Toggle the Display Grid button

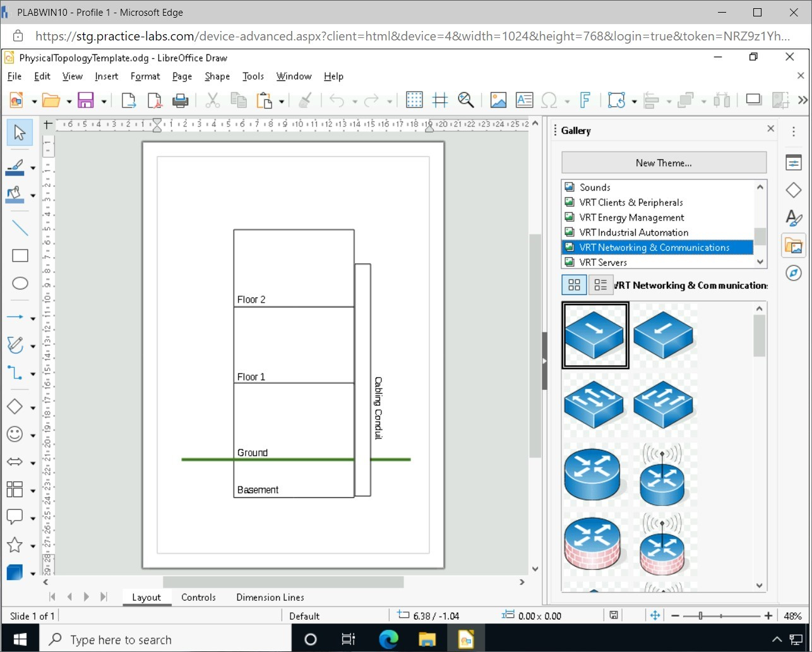[x=414, y=100]
